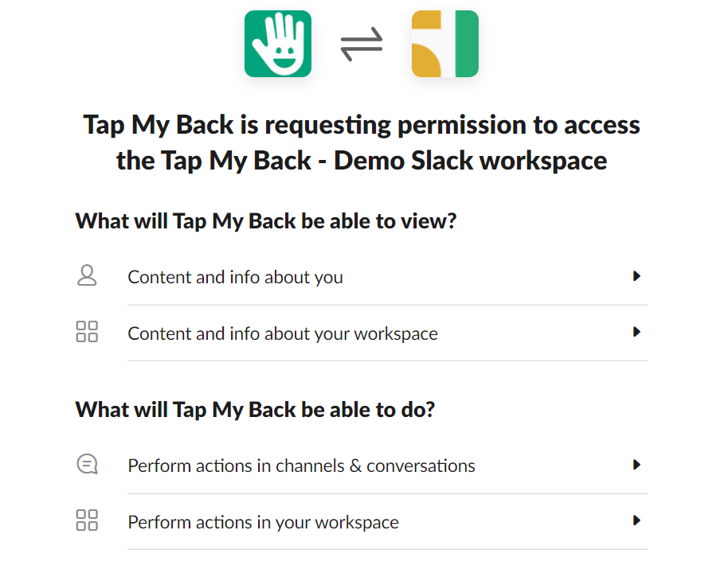Select 'Perform actions in channels & conversations' text

[301, 466]
